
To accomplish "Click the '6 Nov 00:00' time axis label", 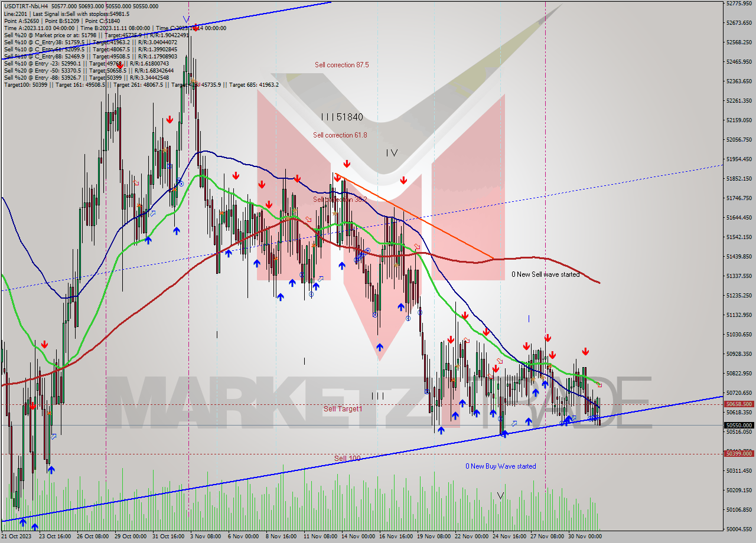I will click(244, 537).
